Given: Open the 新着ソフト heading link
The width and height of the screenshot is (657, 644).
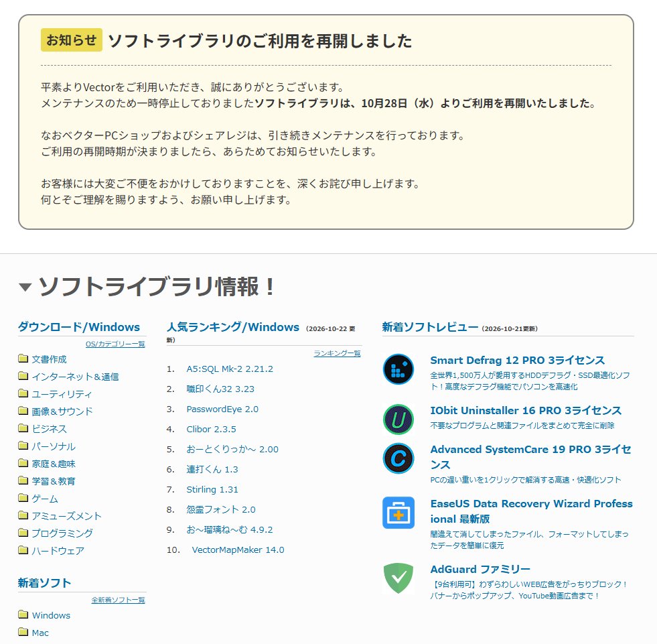Looking at the screenshot, I should pyautogui.click(x=44, y=583).
